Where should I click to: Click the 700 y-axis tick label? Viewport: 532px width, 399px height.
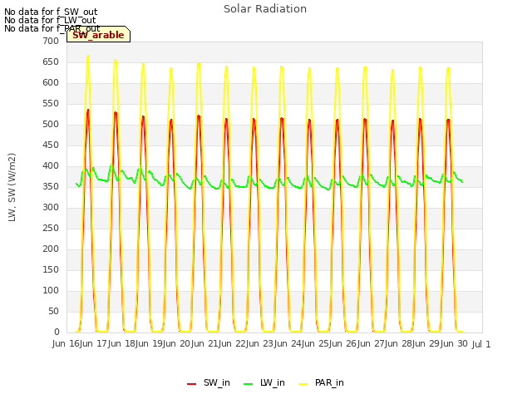51,41
